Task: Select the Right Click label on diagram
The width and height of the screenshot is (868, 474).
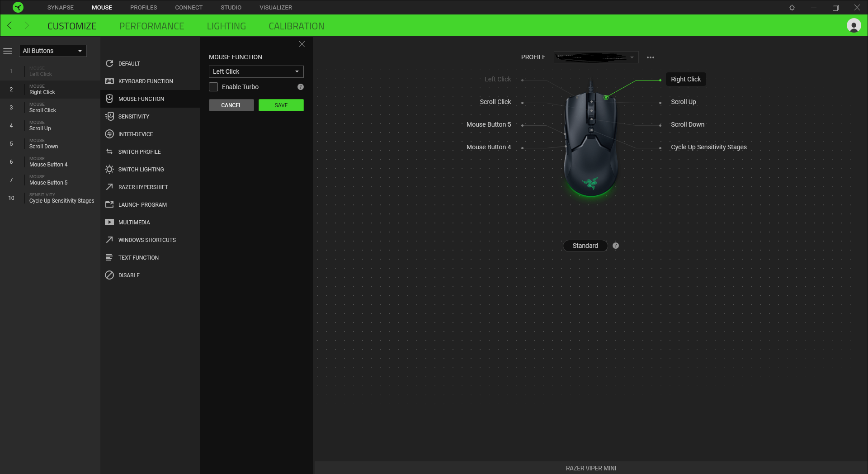Action: tap(686, 79)
